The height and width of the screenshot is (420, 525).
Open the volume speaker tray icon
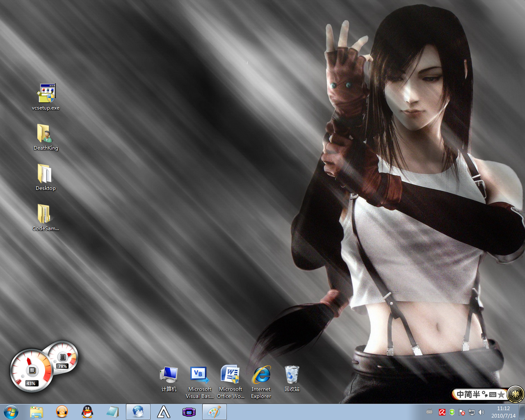[482, 412]
